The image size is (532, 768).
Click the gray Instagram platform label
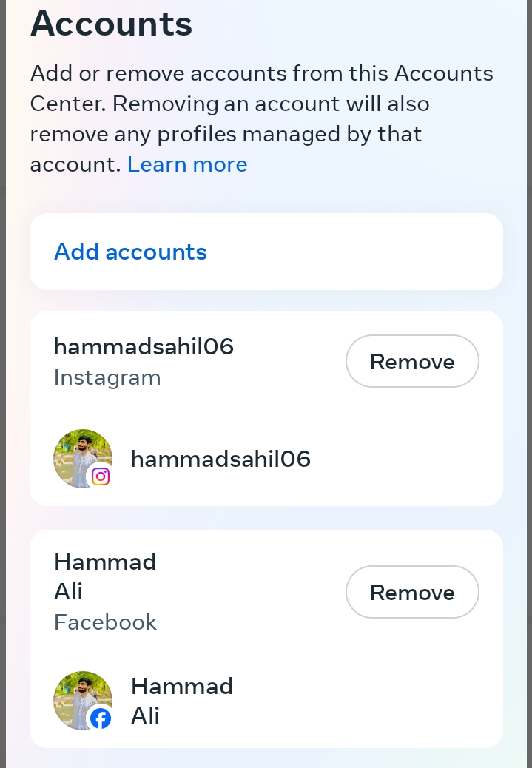pyautogui.click(x=107, y=378)
